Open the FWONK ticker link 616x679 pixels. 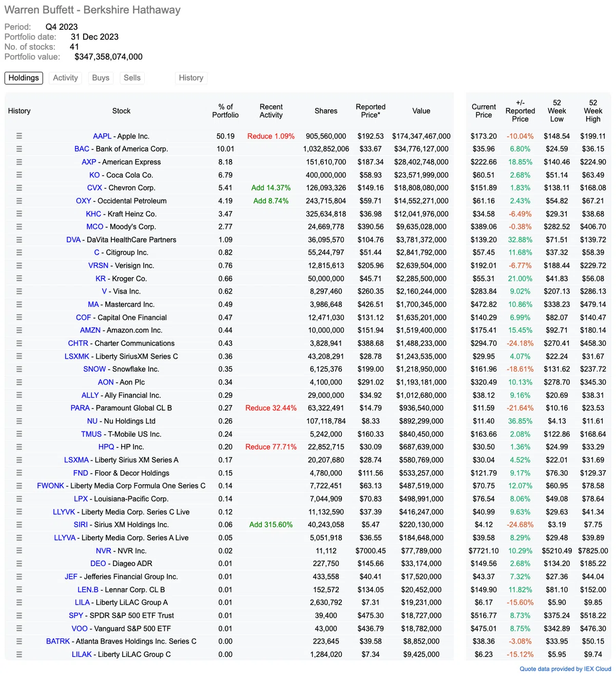point(50,486)
